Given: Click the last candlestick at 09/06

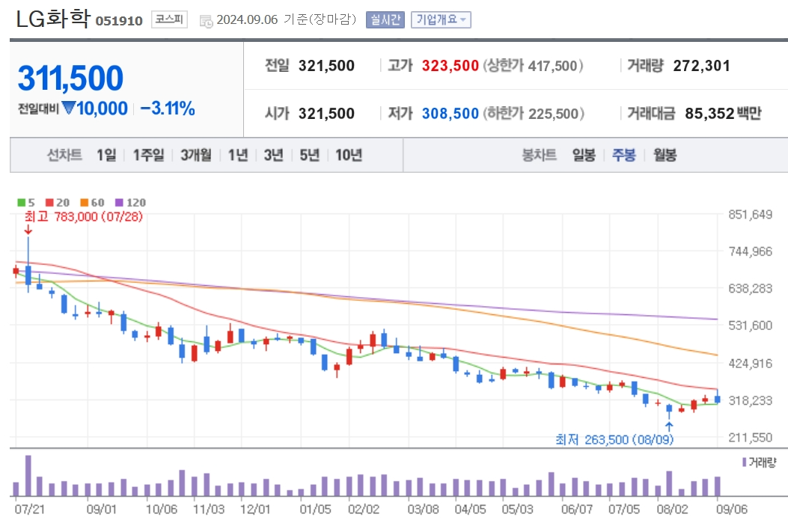Looking at the screenshot, I should tap(718, 397).
